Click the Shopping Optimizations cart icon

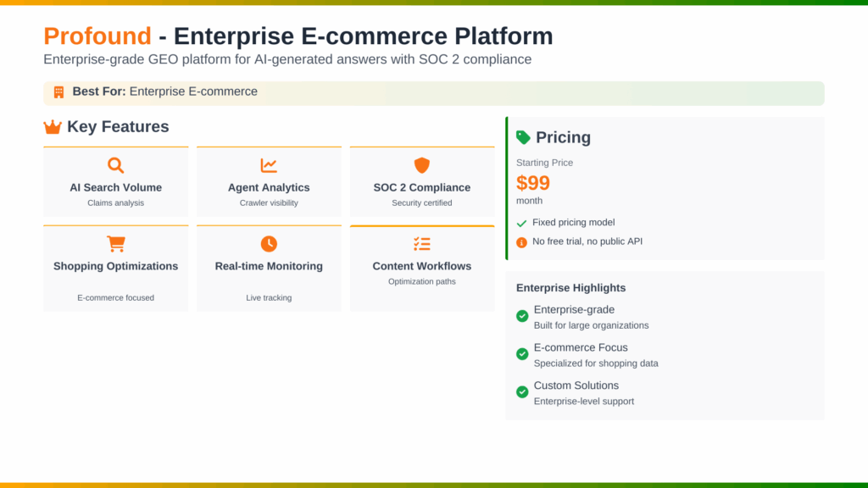point(116,244)
